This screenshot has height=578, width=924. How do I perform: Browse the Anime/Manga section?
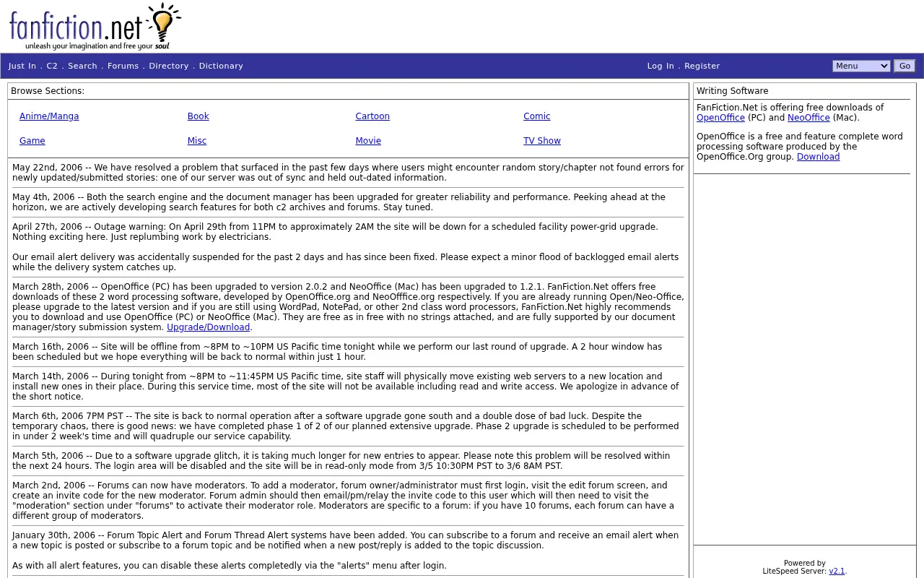point(49,116)
